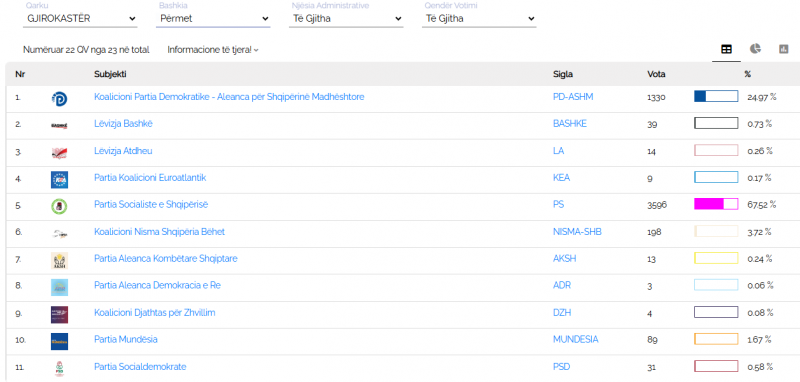Open the Qendër Votimi dropdown
The height and width of the screenshot is (382, 800).
[x=479, y=19]
